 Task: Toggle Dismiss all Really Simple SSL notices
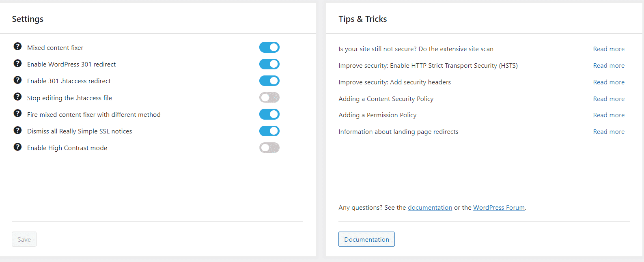(269, 131)
